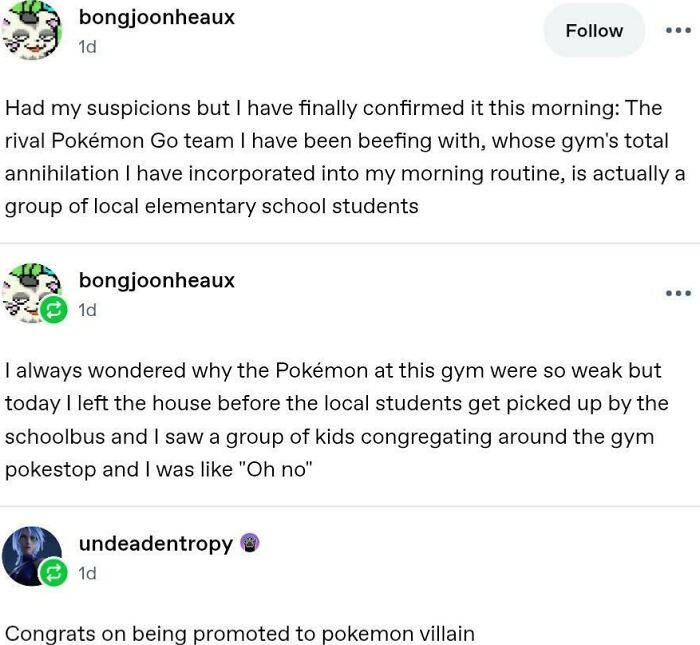
Task: Click the green reblog badge on undeadentropy's avatar
Action: tap(52, 573)
